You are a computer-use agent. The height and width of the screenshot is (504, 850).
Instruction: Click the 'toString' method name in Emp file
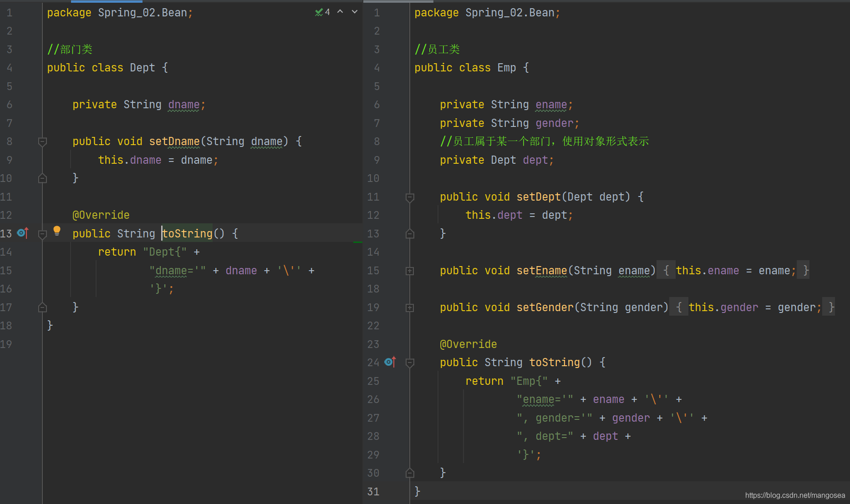point(555,363)
